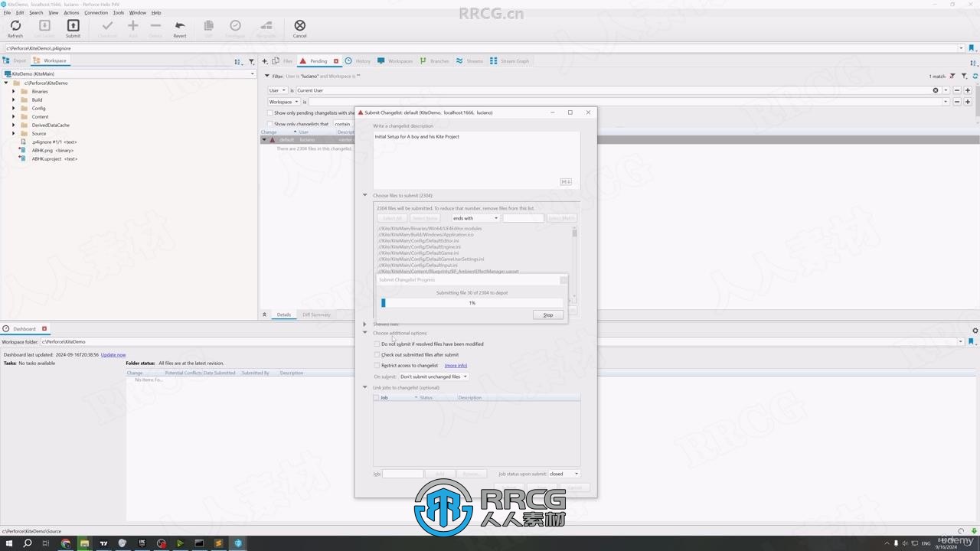
Task: Click the refresh icon in the Pending filter row
Action: pyautogui.click(x=975, y=77)
